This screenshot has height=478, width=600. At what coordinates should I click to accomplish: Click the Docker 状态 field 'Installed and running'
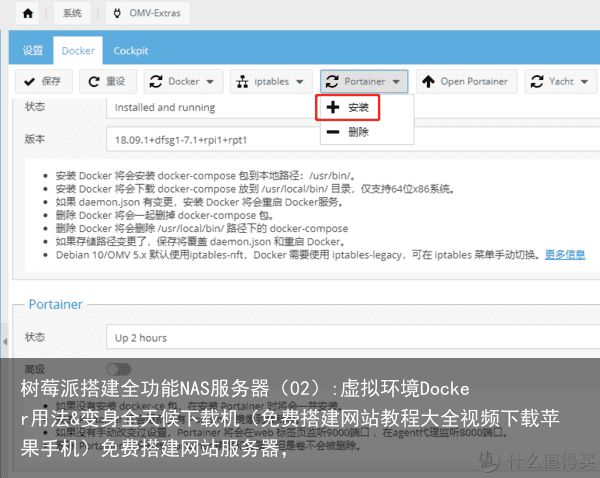pos(212,108)
